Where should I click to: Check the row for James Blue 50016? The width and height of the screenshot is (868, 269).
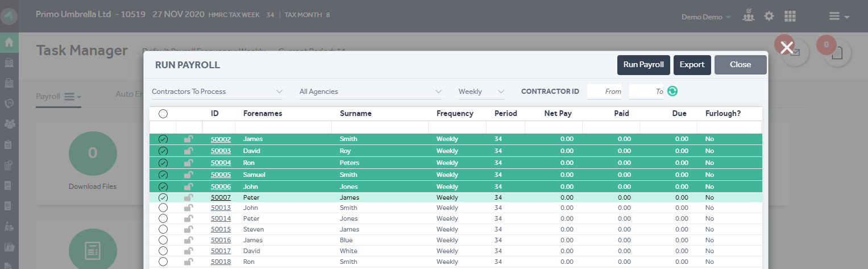point(163,241)
